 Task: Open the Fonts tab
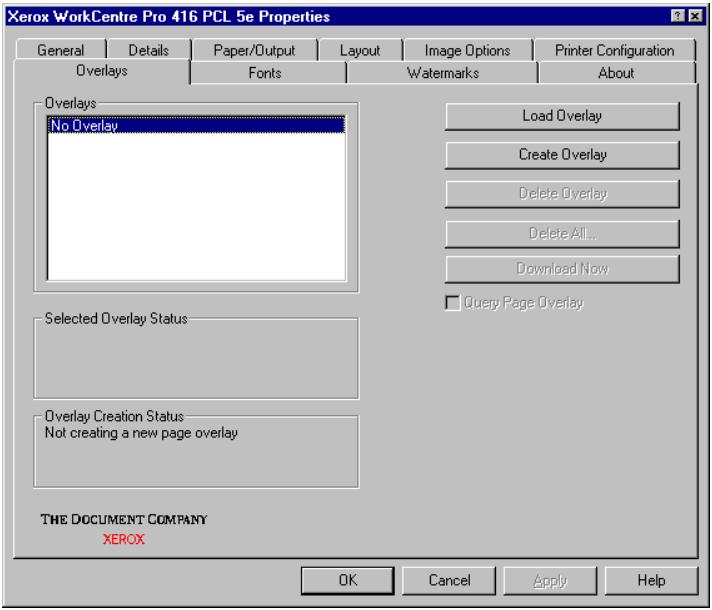pos(265,73)
